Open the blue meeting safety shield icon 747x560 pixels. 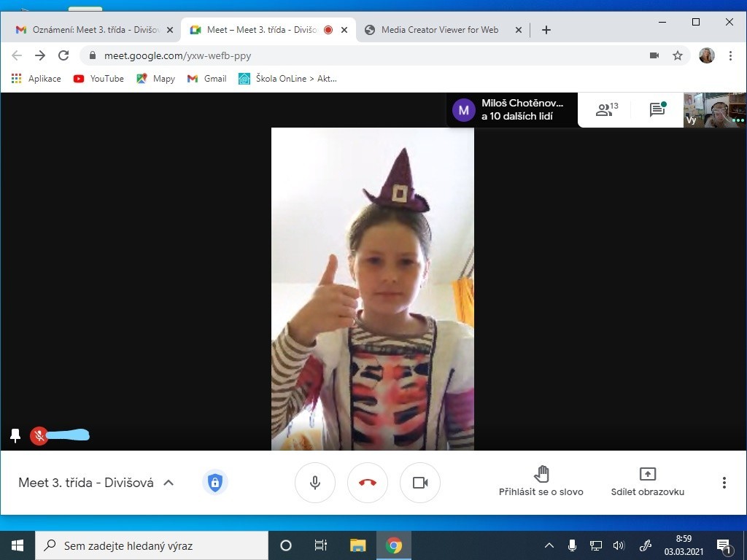coord(214,482)
